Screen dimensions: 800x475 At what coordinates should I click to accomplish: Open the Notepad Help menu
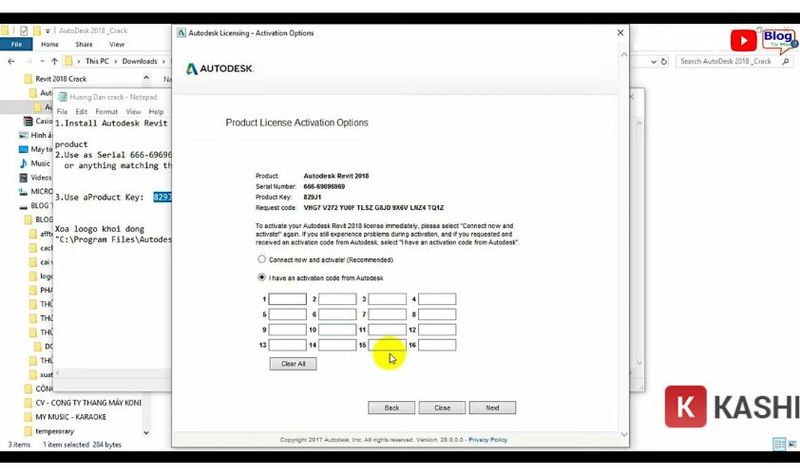(156, 111)
